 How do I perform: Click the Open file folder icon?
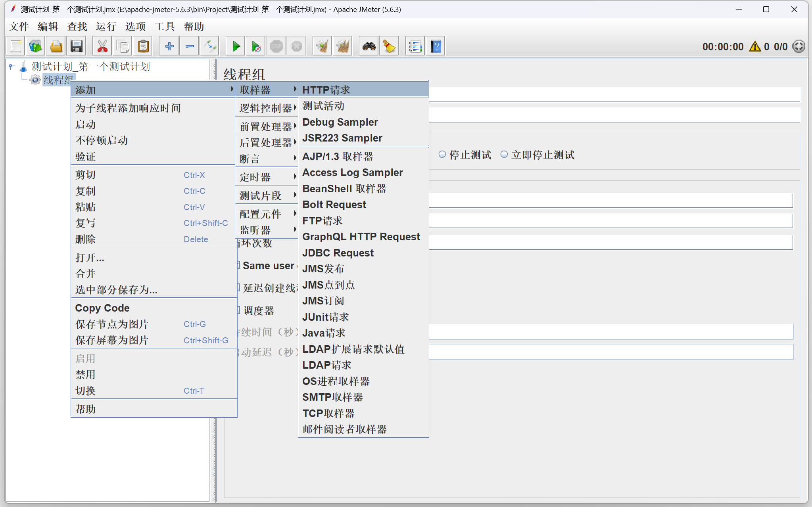click(x=56, y=46)
